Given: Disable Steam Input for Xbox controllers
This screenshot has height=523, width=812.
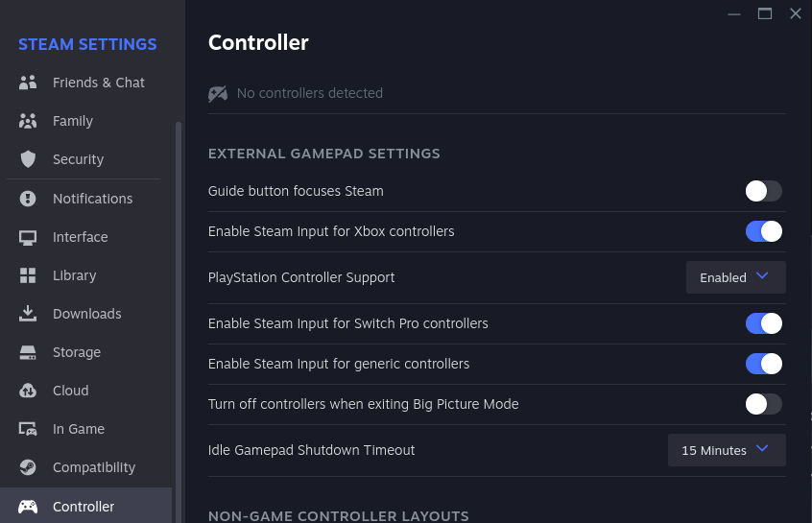Looking at the screenshot, I should (x=763, y=231).
